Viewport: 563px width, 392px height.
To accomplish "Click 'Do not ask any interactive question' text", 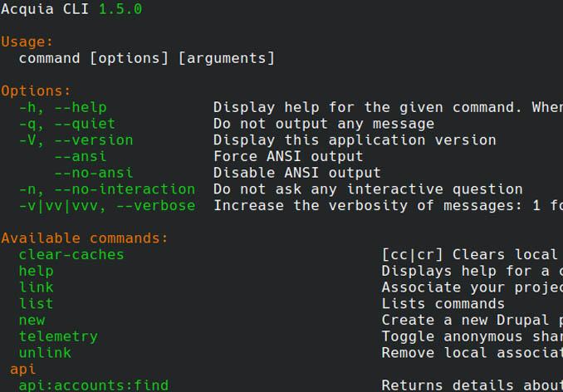I will tap(368, 189).
